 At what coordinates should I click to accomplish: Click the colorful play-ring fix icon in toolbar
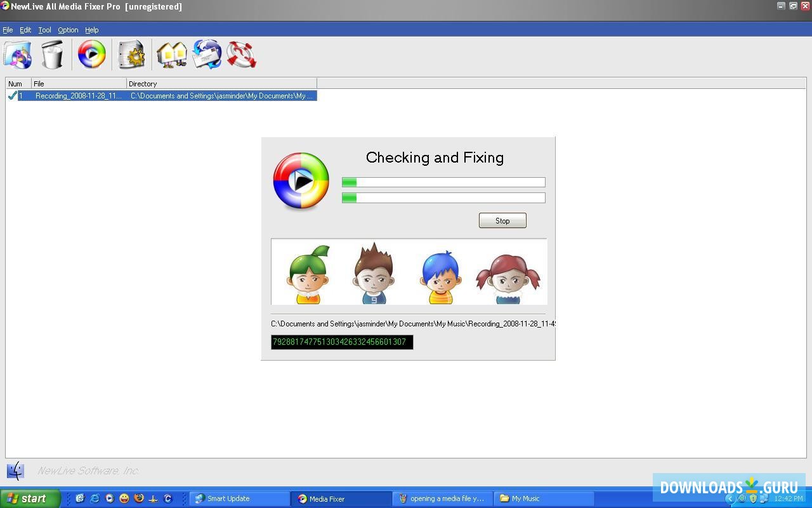pos(92,55)
